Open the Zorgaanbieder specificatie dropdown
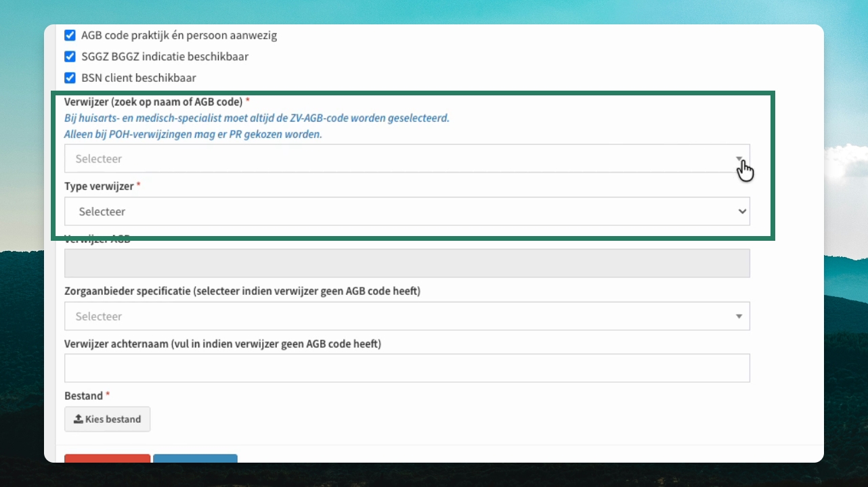Screen dimensions: 868x487 coord(407,316)
